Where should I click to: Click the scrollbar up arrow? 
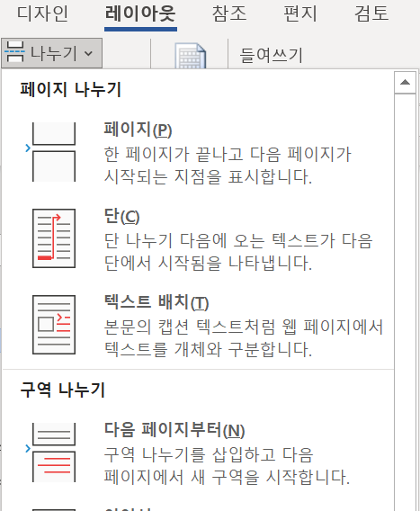[x=405, y=83]
